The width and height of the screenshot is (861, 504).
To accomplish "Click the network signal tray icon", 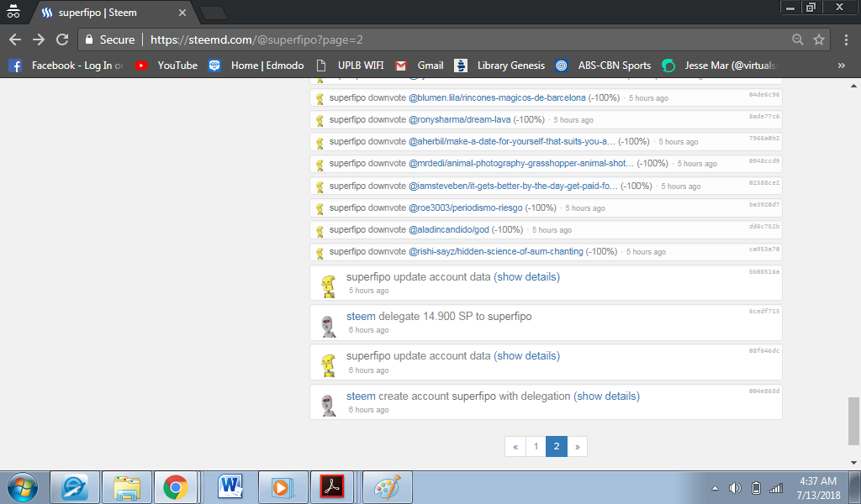I will coord(775,487).
